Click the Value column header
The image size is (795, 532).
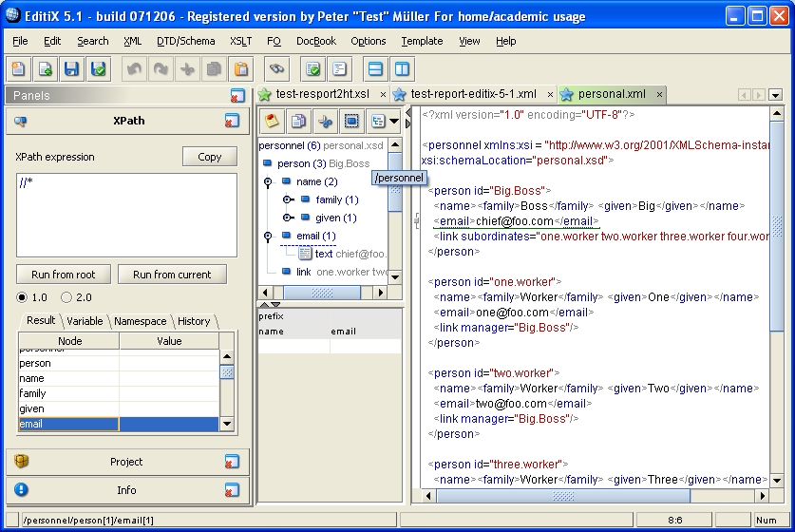[169, 341]
